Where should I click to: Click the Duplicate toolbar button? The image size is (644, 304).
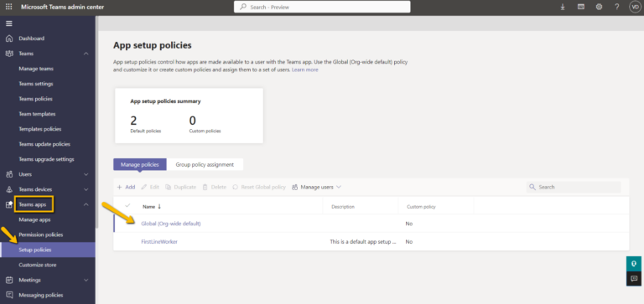(181, 187)
